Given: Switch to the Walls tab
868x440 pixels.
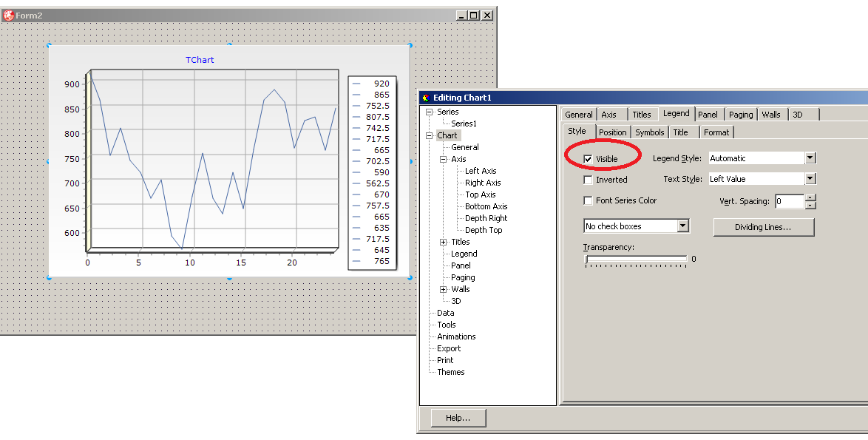Looking at the screenshot, I should 771,115.
